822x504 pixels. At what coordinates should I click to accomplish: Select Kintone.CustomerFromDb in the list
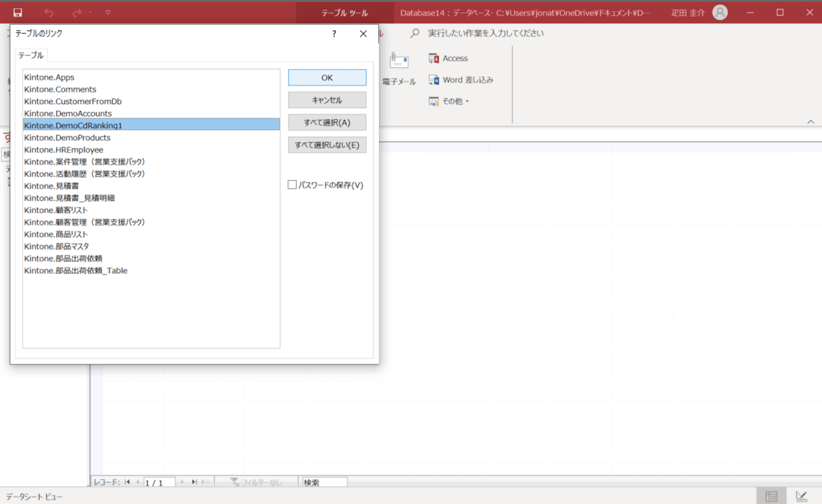pos(151,101)
